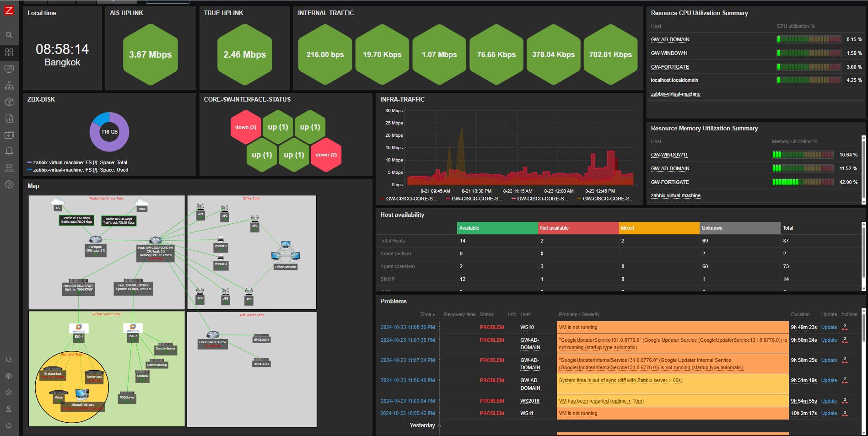868x436 pixels.
Task: Click the Zabbix logo in the sidebar
Action: tap(9, 11)
